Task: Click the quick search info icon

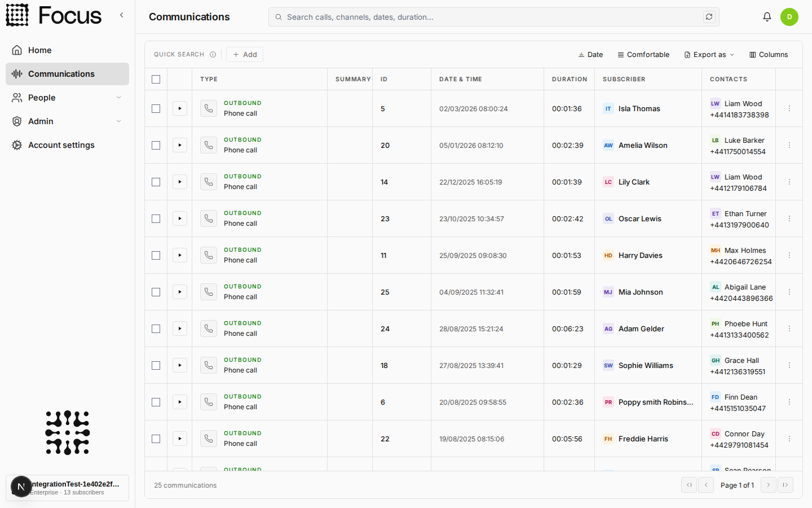Action: pos(213,55)
